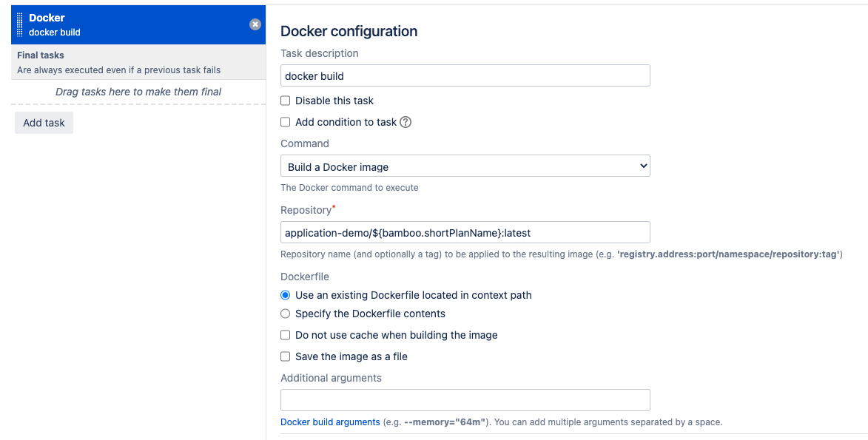The width and height of the screenshot is (868, 440).
Task: Click the Add task button
Action: [44, 123]
